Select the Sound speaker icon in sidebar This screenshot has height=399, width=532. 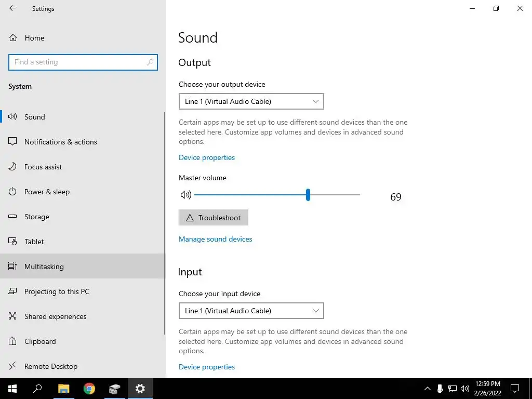point(12,117)
